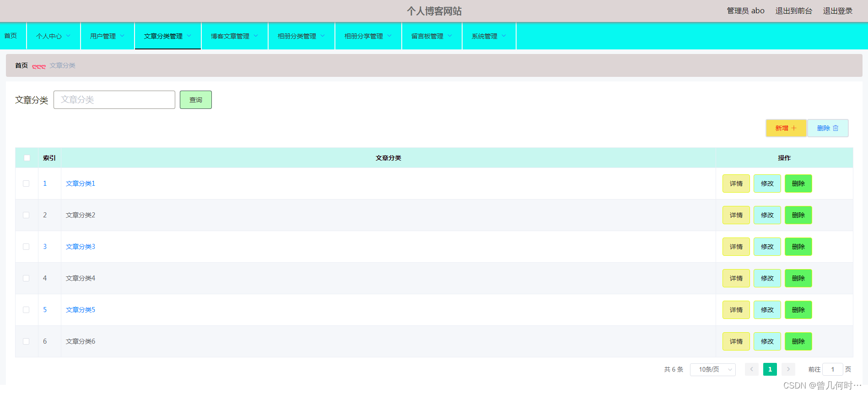Click the 索引 column header
The image size is (868, 394).
pyautogui.click(x=49, y=158)
